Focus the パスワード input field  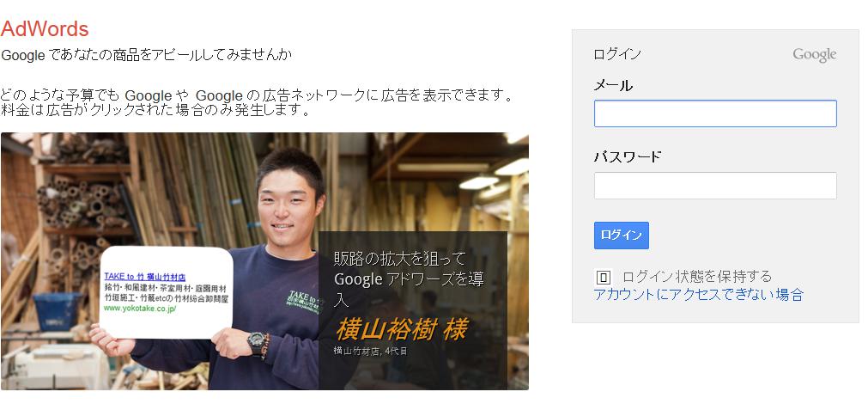coord(715,186)
